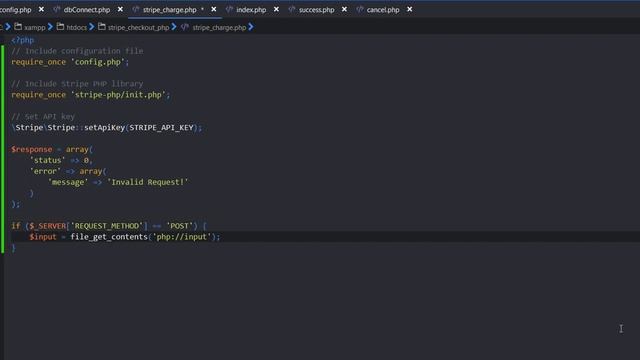Click the 'error' array key
Image resolution: width=640 pixels, height=360 pixels.
click(x=45, y=171)
